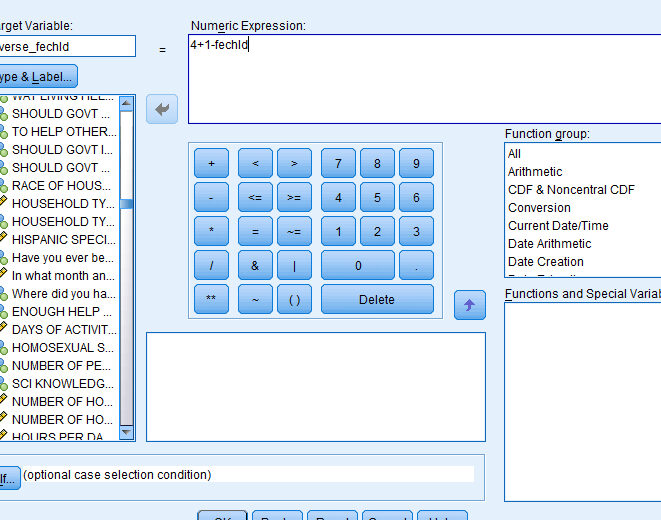Click keypad number 1
The width and height of the screenshot is (661, 520).
(338, 231)
